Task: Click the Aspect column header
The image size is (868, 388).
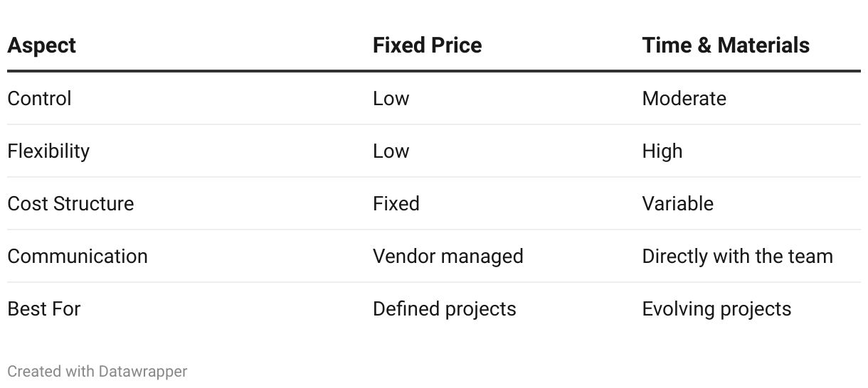Action: [x=41, y=45]
